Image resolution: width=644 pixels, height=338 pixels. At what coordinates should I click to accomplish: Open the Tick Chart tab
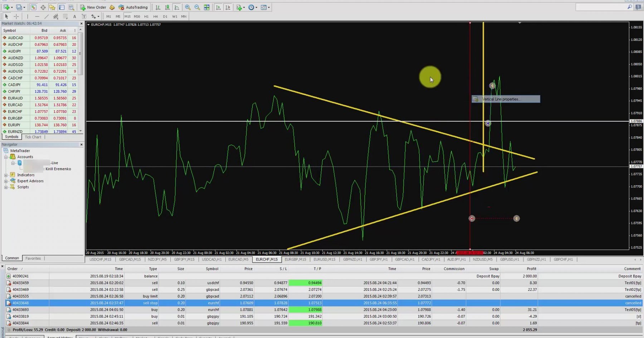33,137
